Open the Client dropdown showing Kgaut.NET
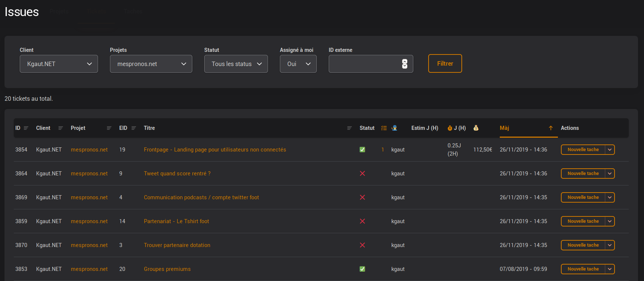Image resolution: width=644 pixels, height=281 pixels. point(59,64)
